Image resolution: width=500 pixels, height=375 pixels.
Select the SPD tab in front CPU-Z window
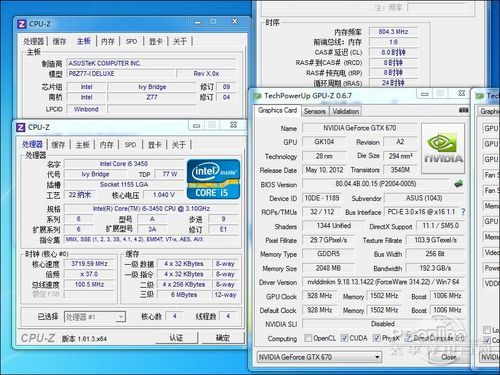(130, 145)
